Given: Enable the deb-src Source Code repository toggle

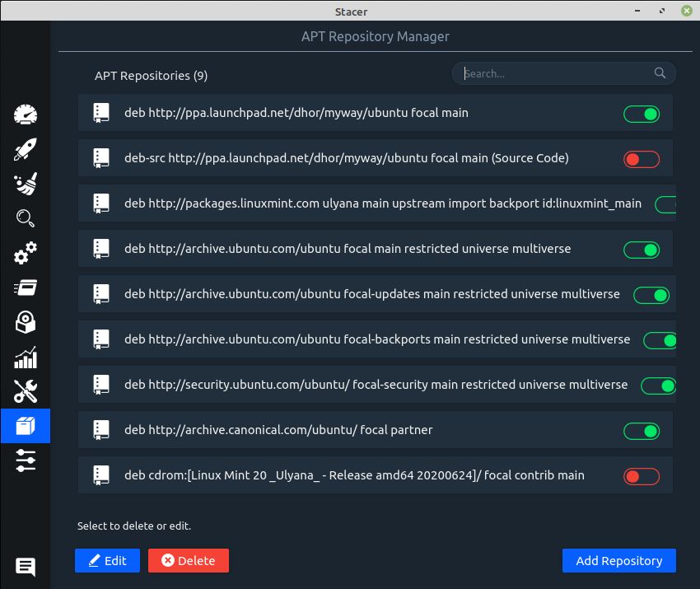Looking at the screenshot, I should (642, 160).
